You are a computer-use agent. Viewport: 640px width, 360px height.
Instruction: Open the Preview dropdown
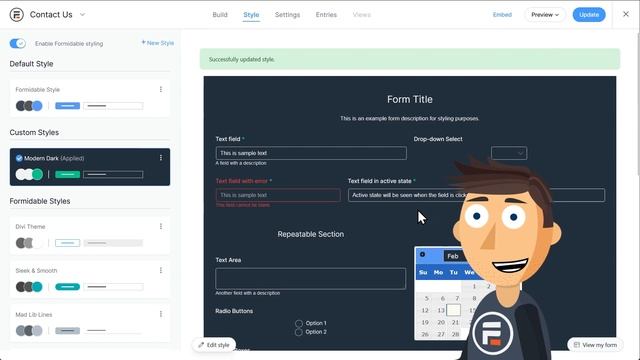(x=545, y=15)
